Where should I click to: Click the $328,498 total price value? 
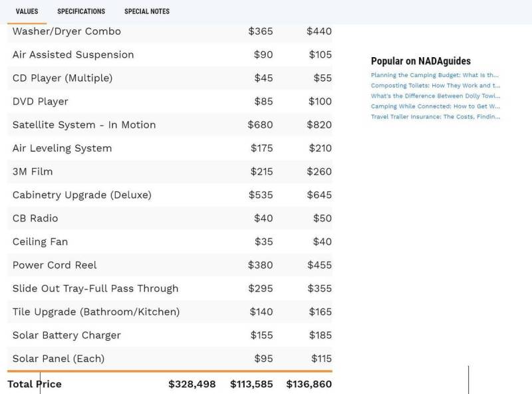(192, 384)
